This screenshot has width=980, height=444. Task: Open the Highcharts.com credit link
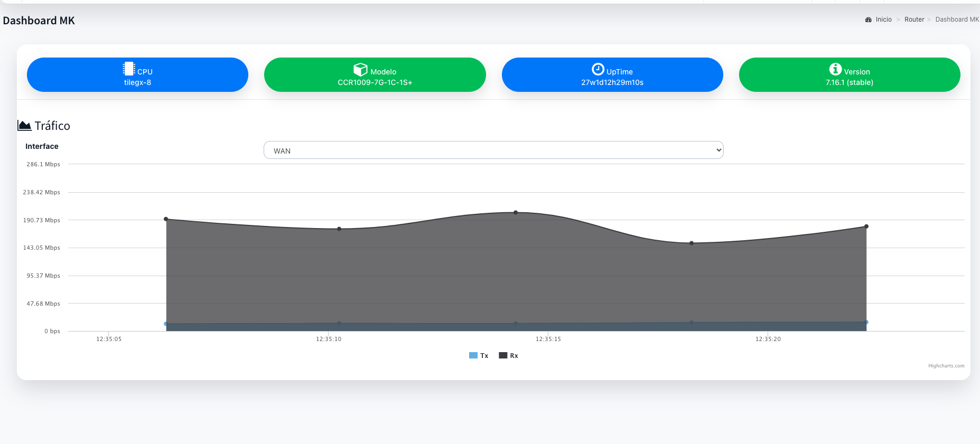tap(946, 366)
